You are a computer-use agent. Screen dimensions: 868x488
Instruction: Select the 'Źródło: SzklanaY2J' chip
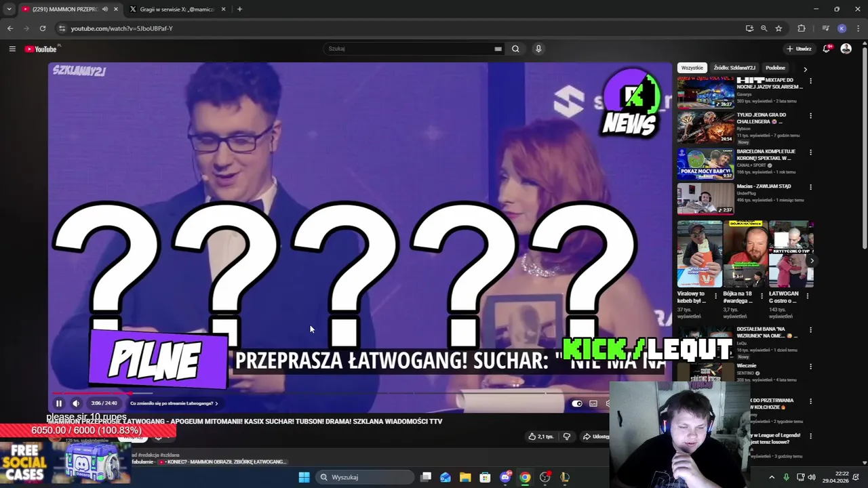734,68
